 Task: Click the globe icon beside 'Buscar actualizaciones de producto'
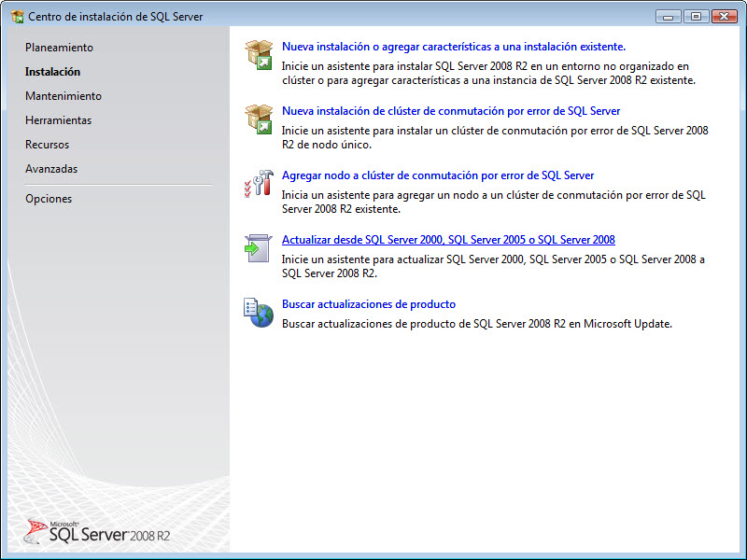click(259, 313)
